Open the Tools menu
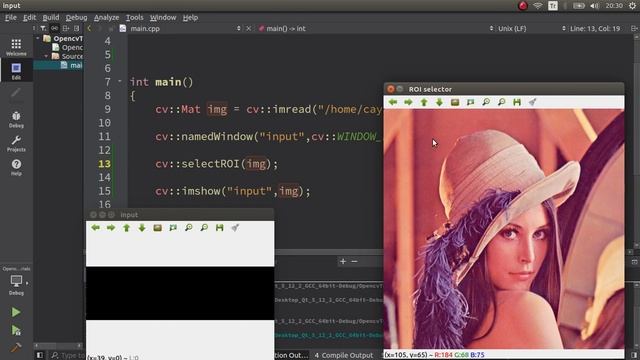 (134, 18)
